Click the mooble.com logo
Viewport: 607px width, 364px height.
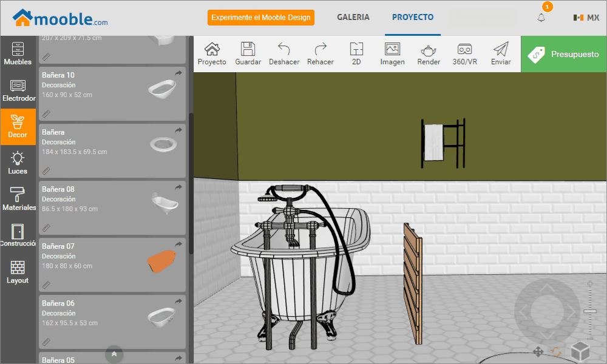(60, 18)
